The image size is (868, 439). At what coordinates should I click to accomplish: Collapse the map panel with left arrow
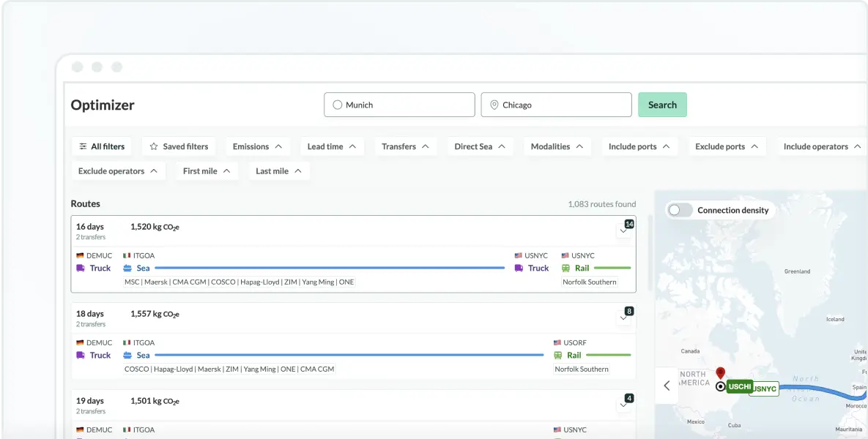pos(667,386)
